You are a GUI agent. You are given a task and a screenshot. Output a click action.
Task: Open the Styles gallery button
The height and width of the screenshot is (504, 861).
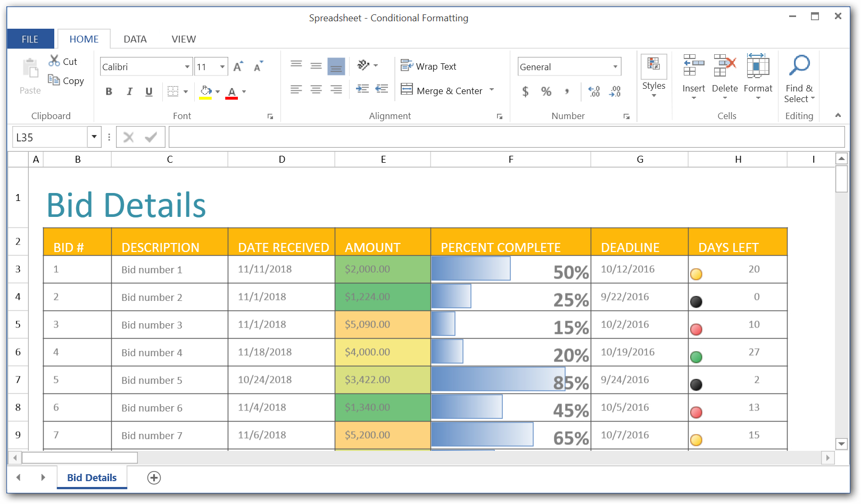click(653, 74)
